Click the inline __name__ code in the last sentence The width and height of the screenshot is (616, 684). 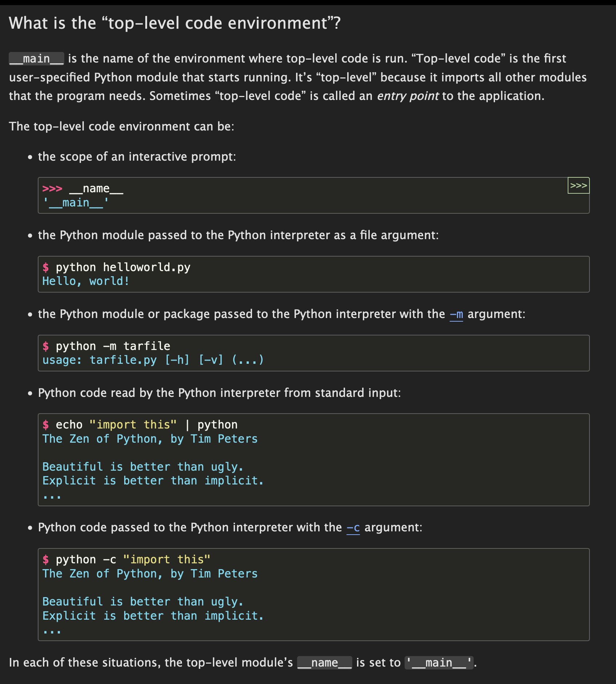point(324,663)
